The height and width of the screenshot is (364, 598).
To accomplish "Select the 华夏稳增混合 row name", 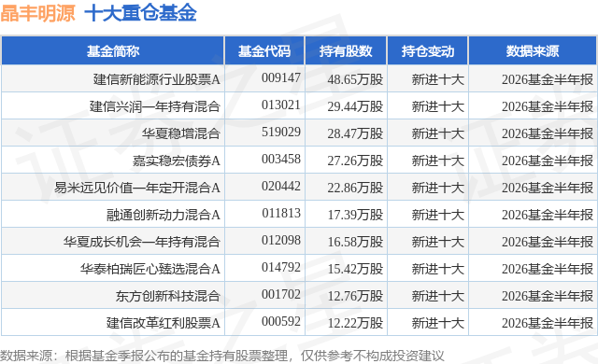I will pyautogui.click(x=181, y=133).
